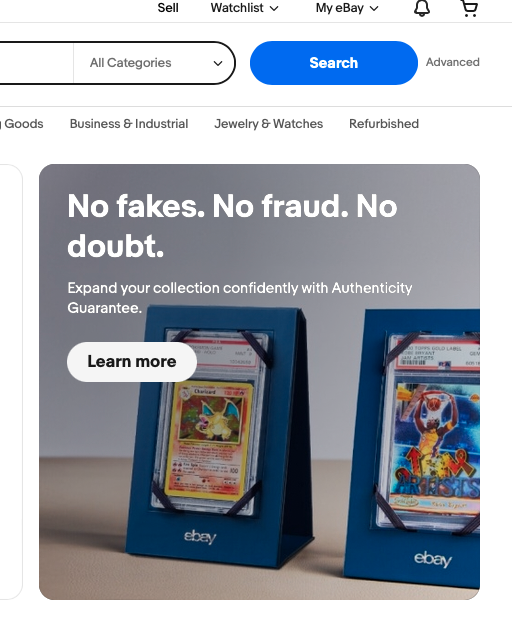
Task: Click the Sell link in the header
Action: [x=168, y=8]
